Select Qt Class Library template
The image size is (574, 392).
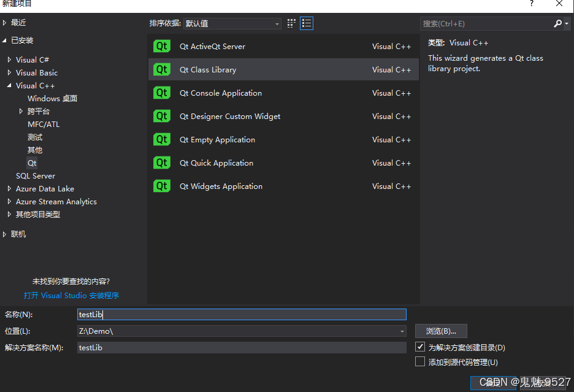point(283,69)
